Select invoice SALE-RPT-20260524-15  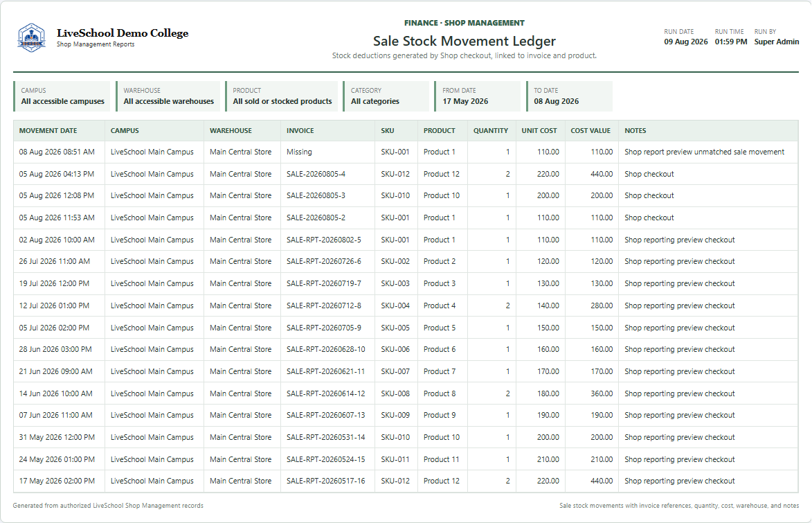(326, 459)
